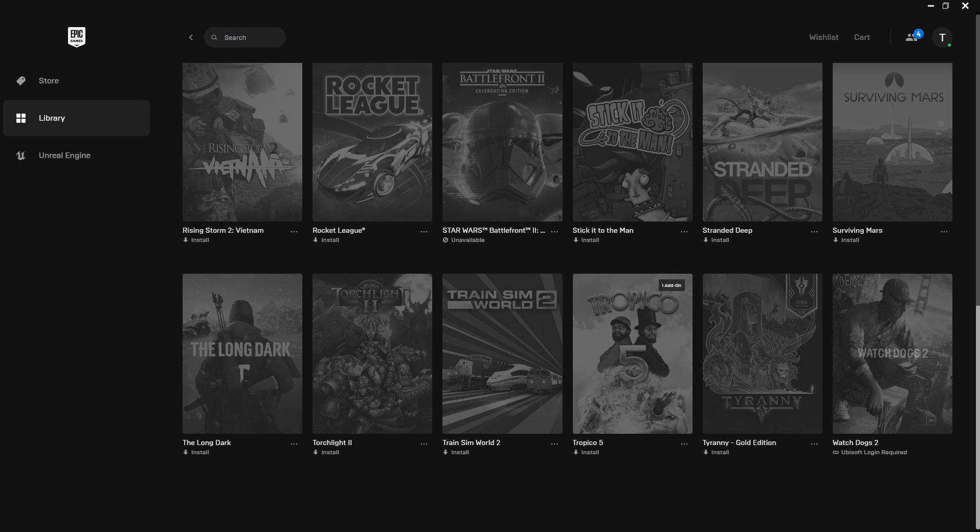
Task: Select the Tyranny Gold Edition cover
Action: 763,353
